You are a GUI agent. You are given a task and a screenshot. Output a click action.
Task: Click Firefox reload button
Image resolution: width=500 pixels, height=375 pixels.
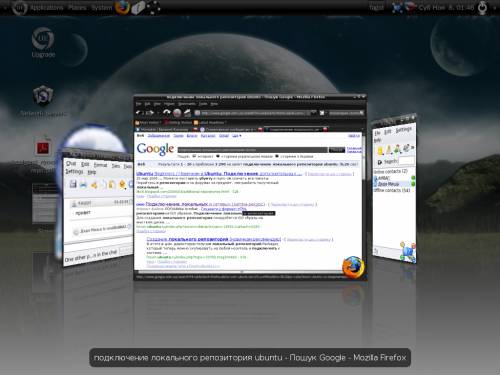click(167, 113)
